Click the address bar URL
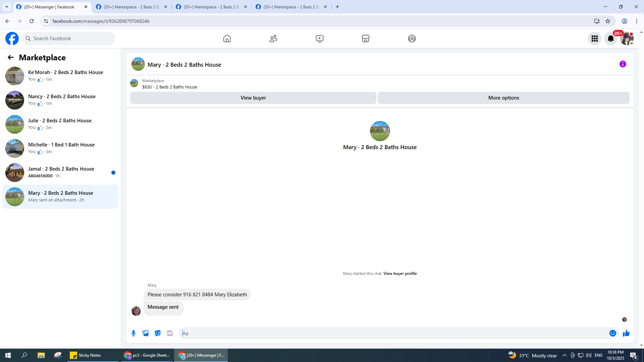644x362 pixels. [x=101, y=21]
